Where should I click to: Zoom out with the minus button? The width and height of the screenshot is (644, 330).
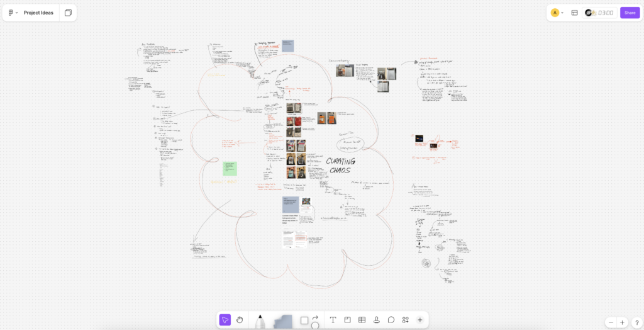coord(610,322)
